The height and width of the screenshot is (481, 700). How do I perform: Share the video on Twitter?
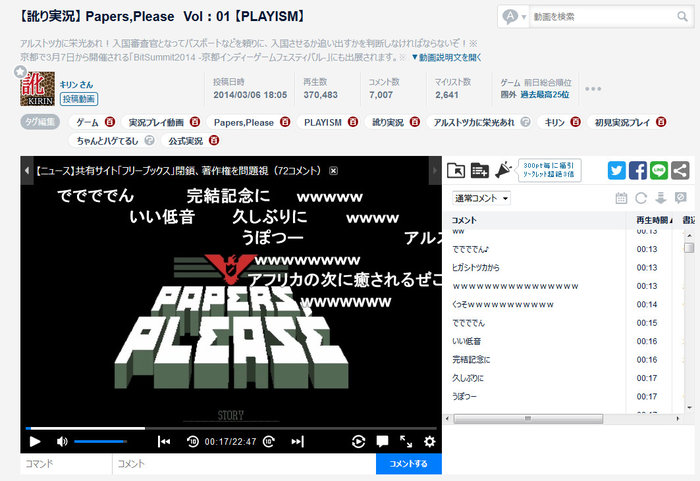pos(617,171)
